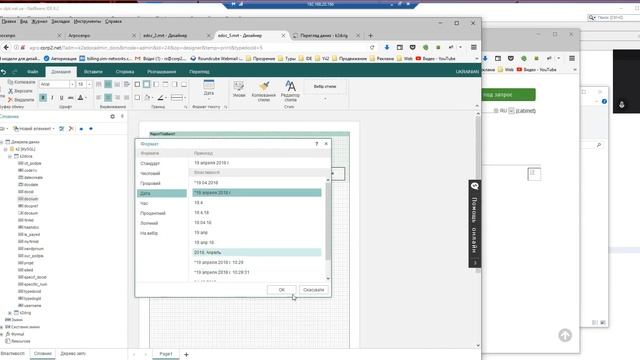Image resolution: width=640 pixels, height=360 pixels.
Task: Add a new page with plus button
Action: [x=187, y=354]
